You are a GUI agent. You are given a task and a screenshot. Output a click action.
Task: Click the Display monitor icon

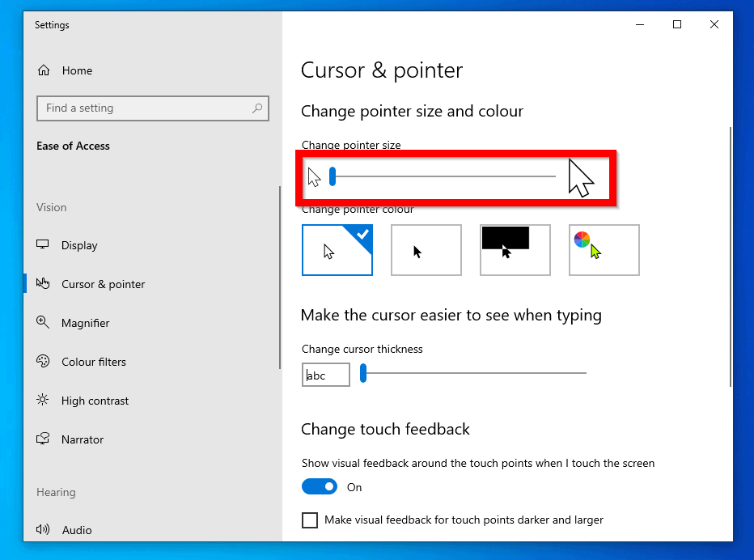tap(44, 245)
